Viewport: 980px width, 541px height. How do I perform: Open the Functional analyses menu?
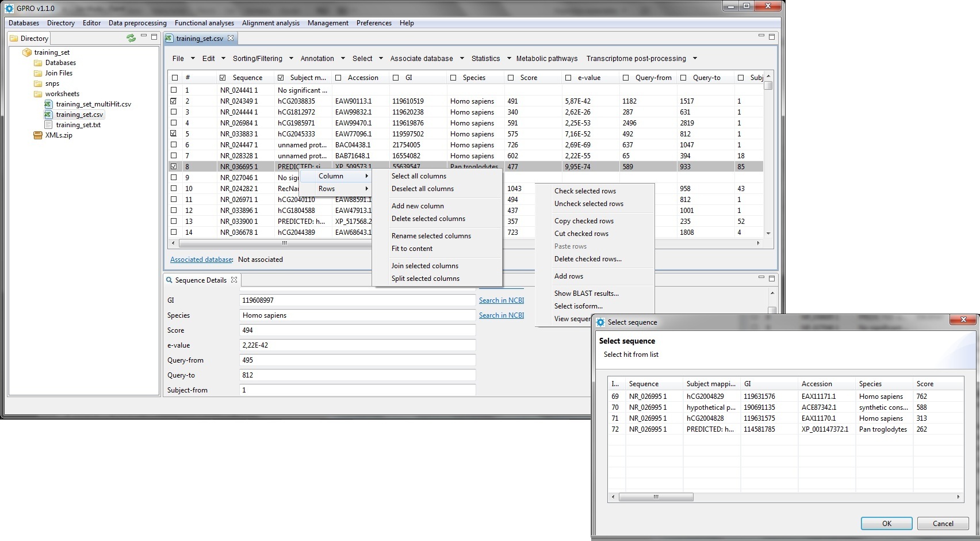coord(204,23)
